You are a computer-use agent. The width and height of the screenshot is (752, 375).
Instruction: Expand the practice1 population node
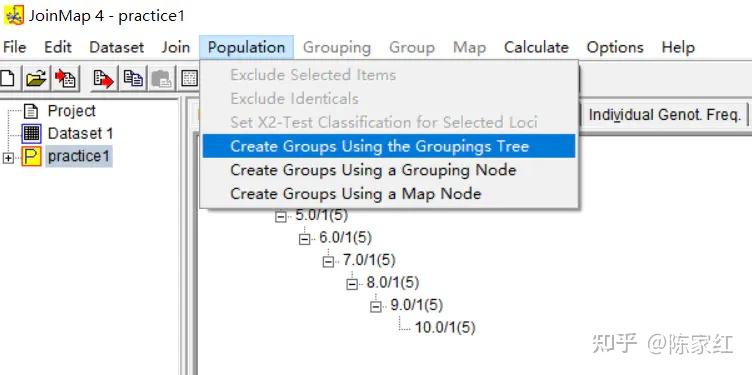8,158
